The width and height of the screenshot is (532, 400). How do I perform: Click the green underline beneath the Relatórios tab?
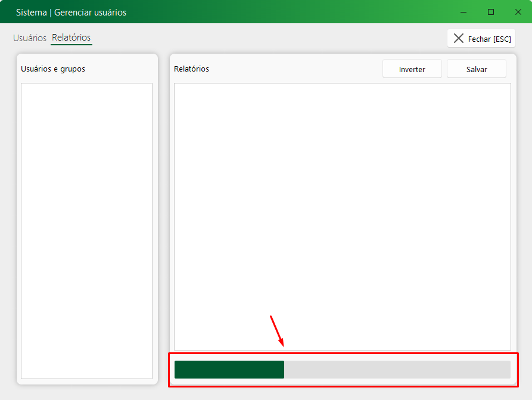click(x=71, y=45)
